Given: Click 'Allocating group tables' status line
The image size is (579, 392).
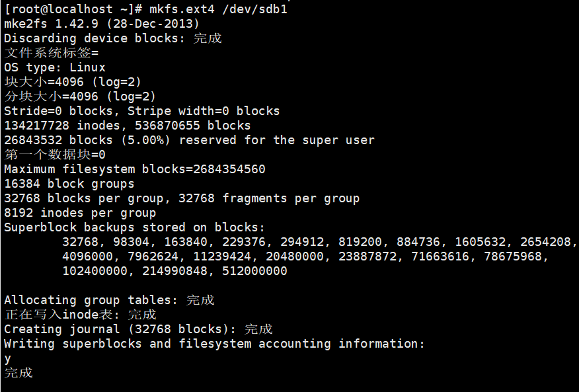Looking at the screenshot, I should coord(109,300).
